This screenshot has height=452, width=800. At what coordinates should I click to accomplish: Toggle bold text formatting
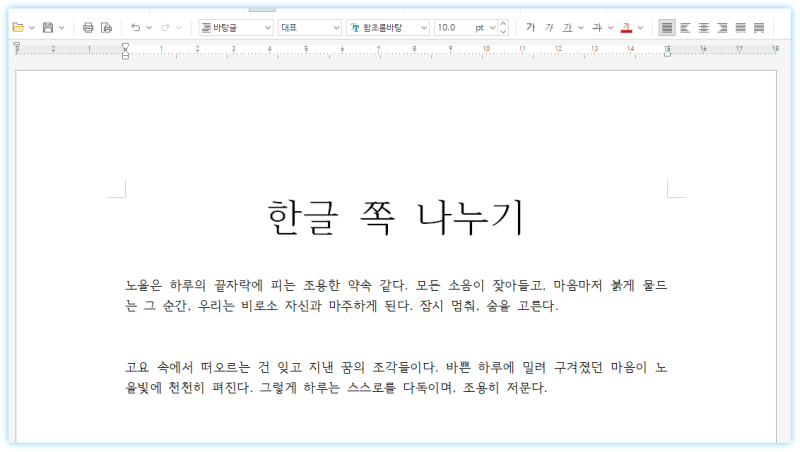531,27
